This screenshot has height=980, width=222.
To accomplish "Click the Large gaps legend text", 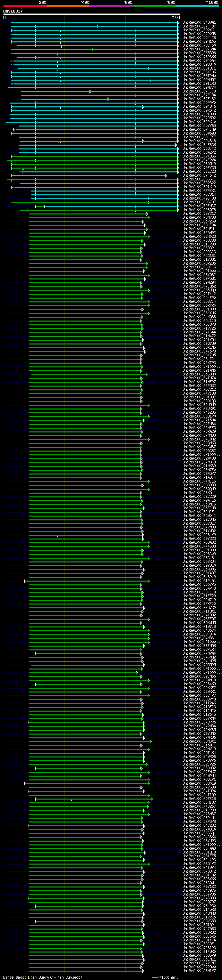I will pos(43,977).
